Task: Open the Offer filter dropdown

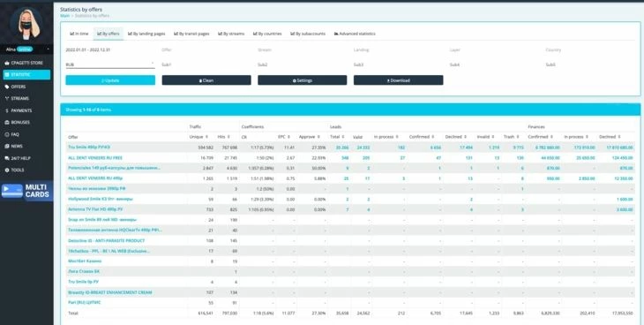Action: (x=206, y=49)
